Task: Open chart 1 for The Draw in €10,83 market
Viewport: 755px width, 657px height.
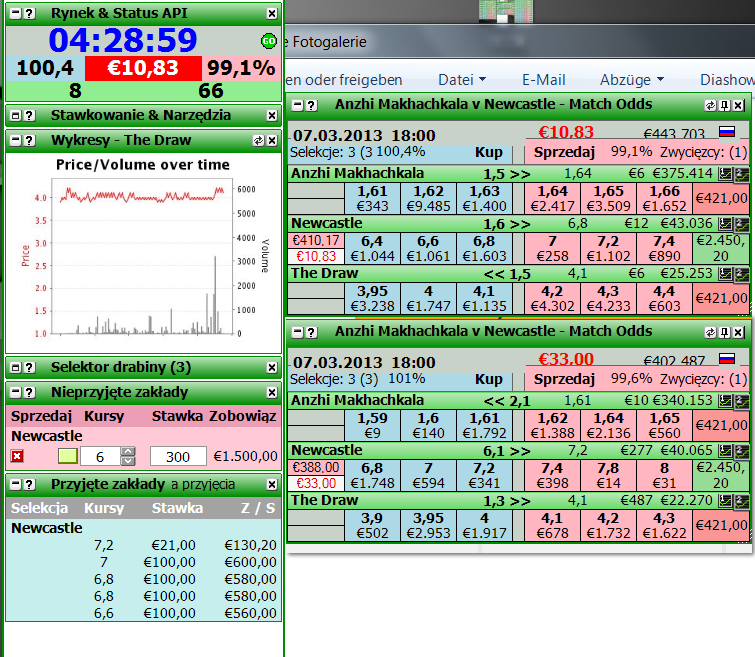Action: point(725,274)
